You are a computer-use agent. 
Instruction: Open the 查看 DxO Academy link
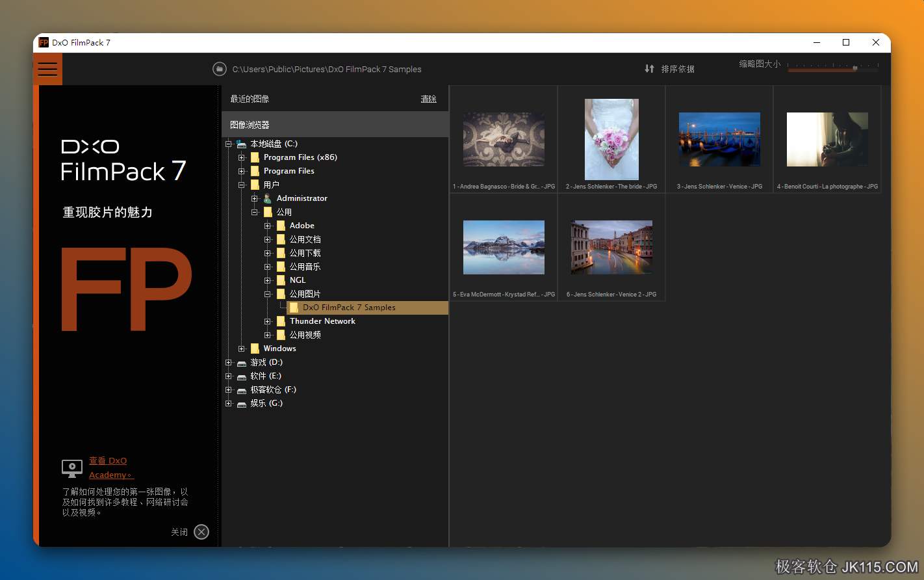[x=111, y=468]
